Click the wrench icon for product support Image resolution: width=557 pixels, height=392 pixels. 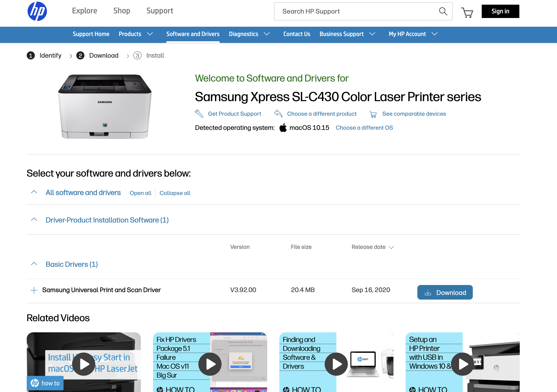(199, 113)
